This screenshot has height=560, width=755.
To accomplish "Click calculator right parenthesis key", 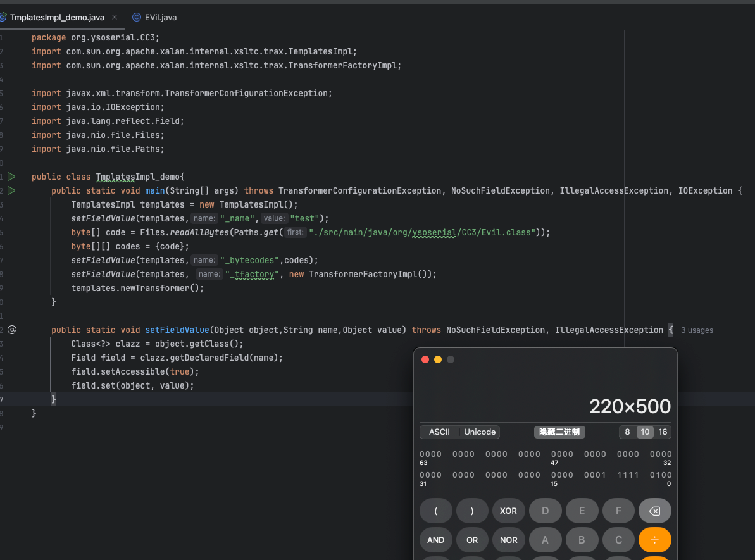I will click(x=472, y=511).
